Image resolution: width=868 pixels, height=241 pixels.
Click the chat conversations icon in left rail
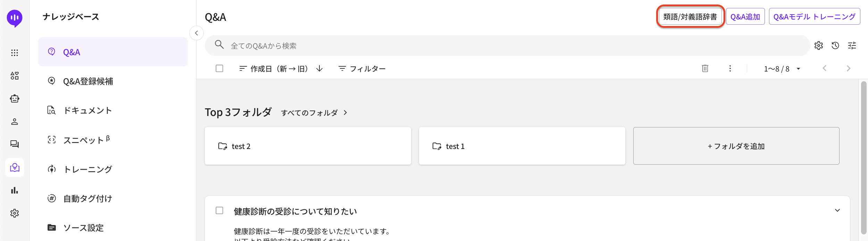(x=15, y=144)
